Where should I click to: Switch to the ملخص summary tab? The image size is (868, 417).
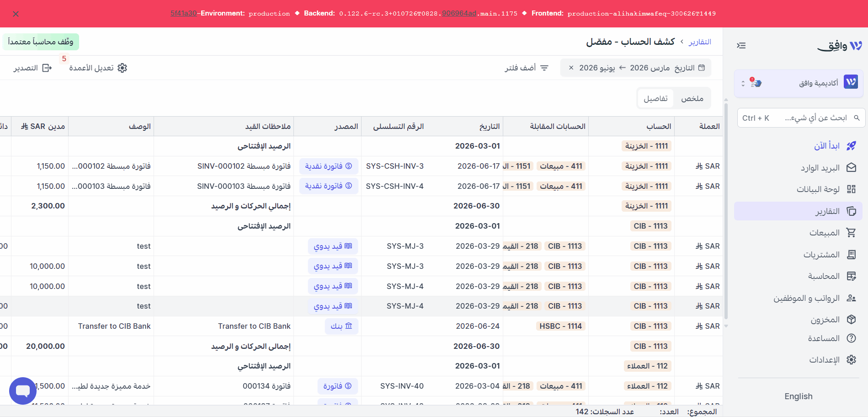[x=692, y=98]
